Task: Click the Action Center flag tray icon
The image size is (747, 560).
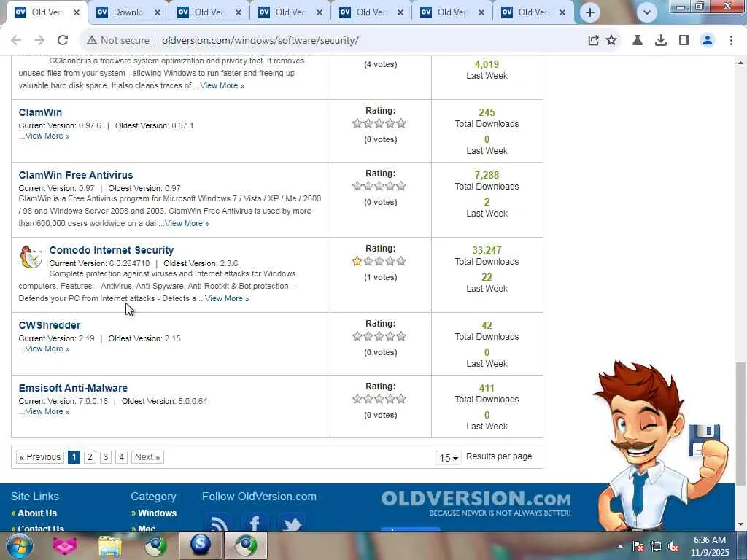Action: point(638,547)
